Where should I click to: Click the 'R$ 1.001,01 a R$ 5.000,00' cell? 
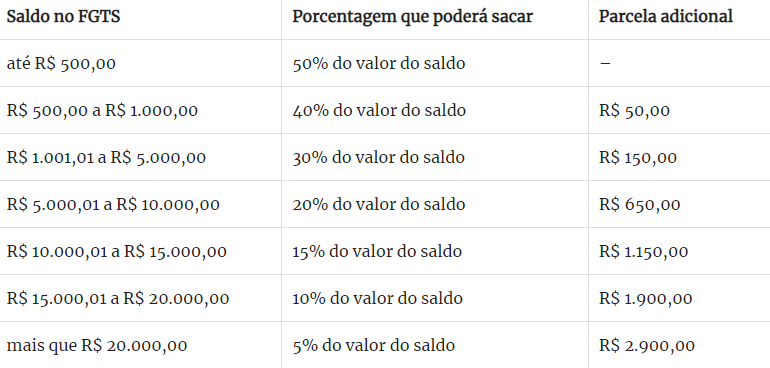pyautogui.click(x=106, y=158)
